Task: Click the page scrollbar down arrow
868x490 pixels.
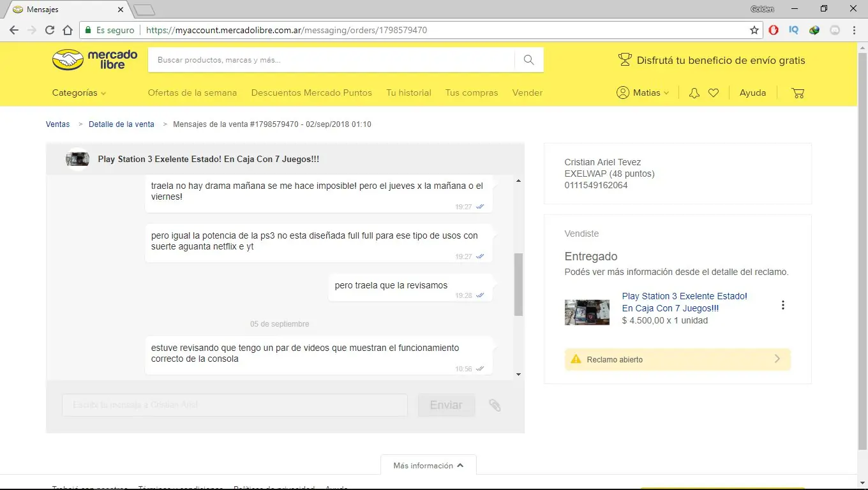Action: [863, 484]
